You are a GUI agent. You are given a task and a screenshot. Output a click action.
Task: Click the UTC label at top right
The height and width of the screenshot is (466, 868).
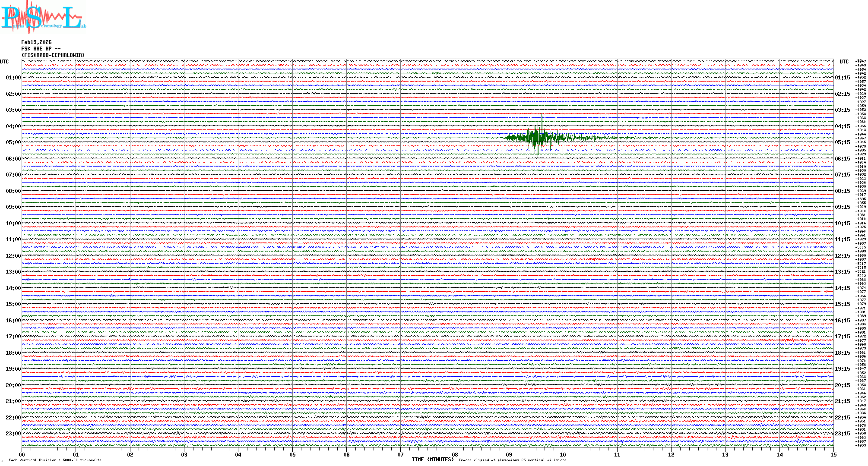click(844, 62)
